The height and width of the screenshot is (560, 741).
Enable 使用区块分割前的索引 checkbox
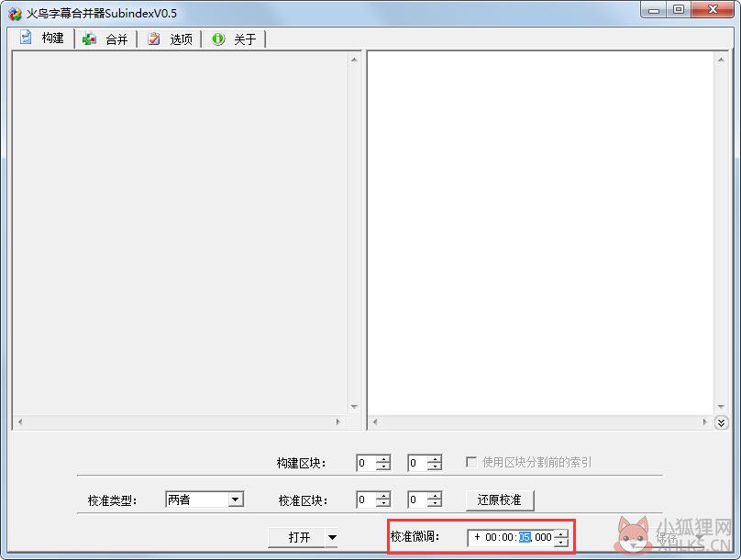pyautogui.click(x=471, y=462)
